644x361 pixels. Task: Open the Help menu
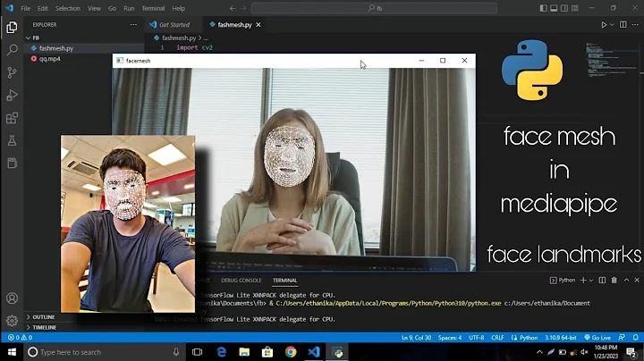[x=179, y=8]
